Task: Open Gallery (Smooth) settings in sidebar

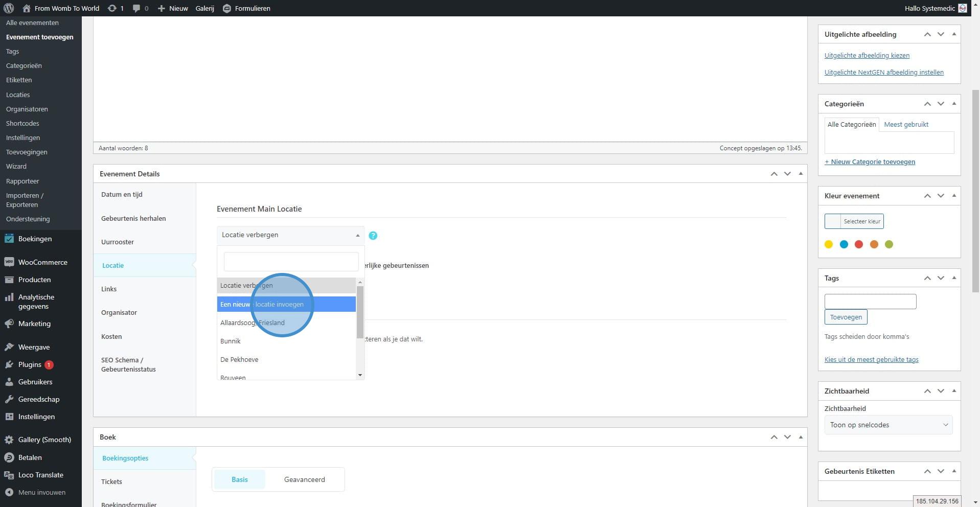Action: click(x=44, y=440)
